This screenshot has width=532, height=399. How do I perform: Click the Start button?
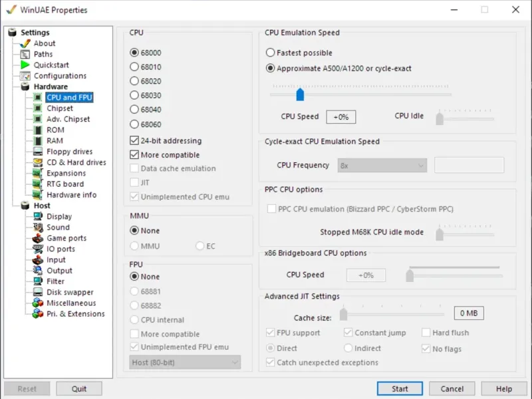coord(400,389)
